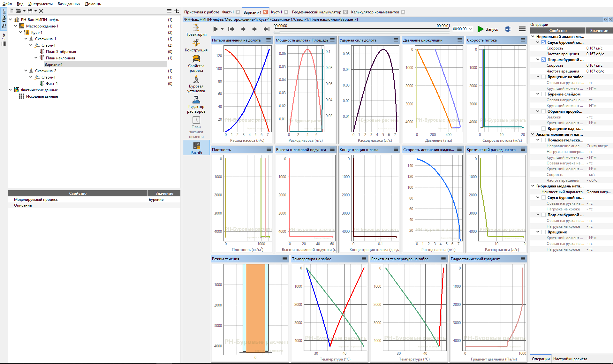613x364 pixels.
Task: Export report to Word document
Action: [x=508, y=29]
